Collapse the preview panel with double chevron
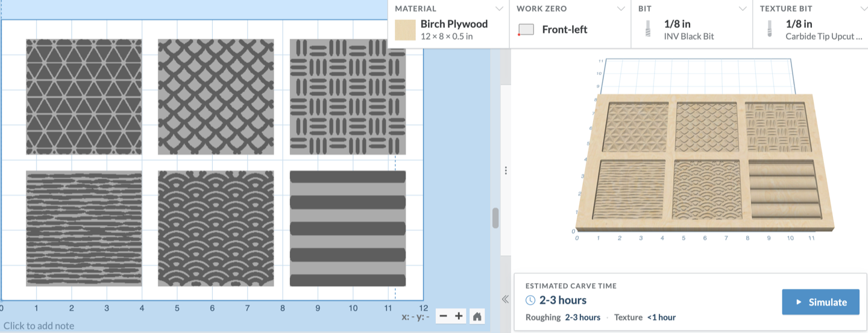 pos(505,299)
